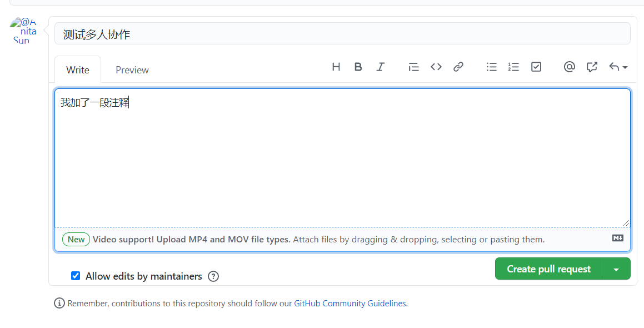Click the file attachment bar below the textarea
644x328 pixels.
coord(342,239)
